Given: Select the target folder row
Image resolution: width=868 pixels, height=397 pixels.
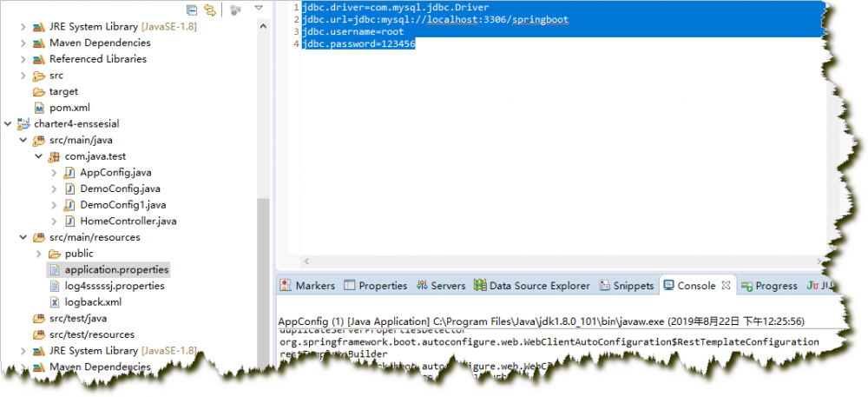Looking at the screenshot, I should (x=63, y=91).
